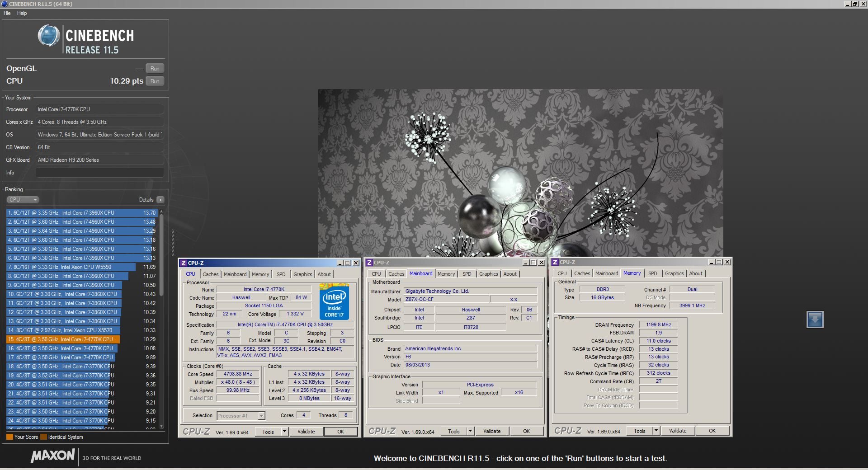This screenshot has height=470, width=868.
Task: Click the Cinebench app icon in the title bar
Action: tap(5, 4)
